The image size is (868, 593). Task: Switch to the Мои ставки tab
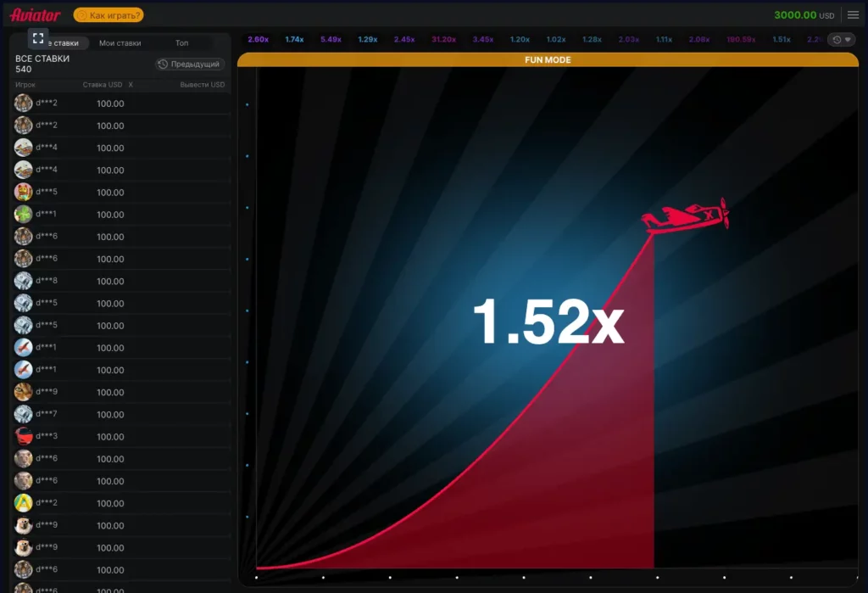click(120, 43)
